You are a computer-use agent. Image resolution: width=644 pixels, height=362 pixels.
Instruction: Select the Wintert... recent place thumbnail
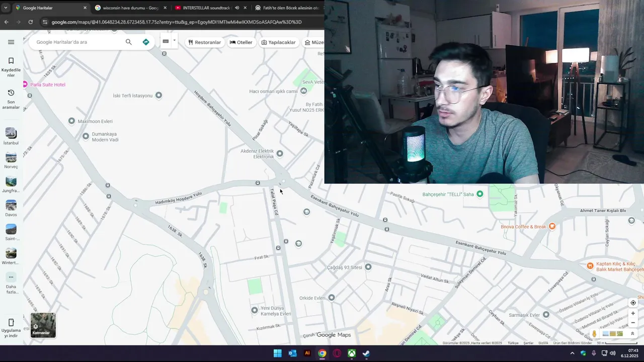coord(11,253)
